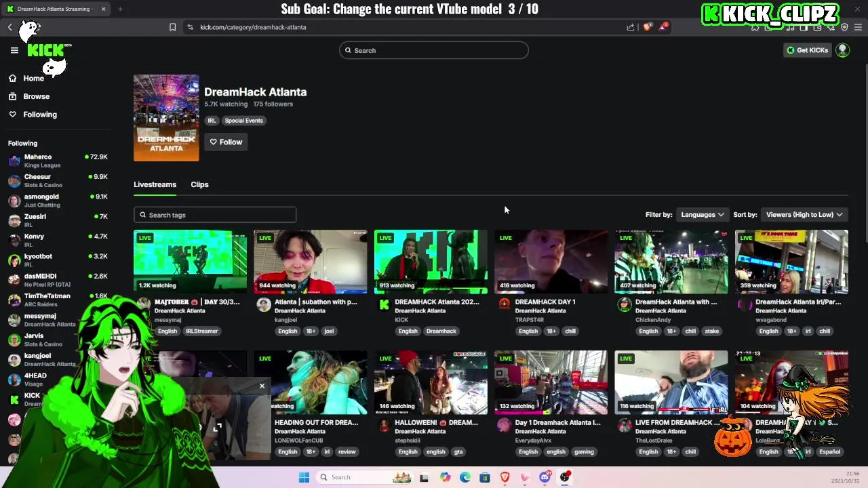Open Cheesur channel in Following list
This screenshot has width=868, height=488.
click(58, 180)
